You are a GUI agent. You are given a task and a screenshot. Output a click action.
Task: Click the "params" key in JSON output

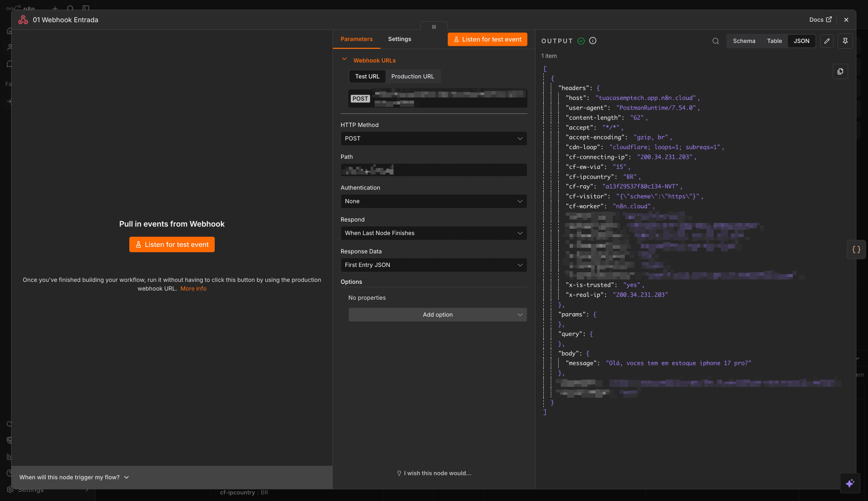(x=574, y=314)
